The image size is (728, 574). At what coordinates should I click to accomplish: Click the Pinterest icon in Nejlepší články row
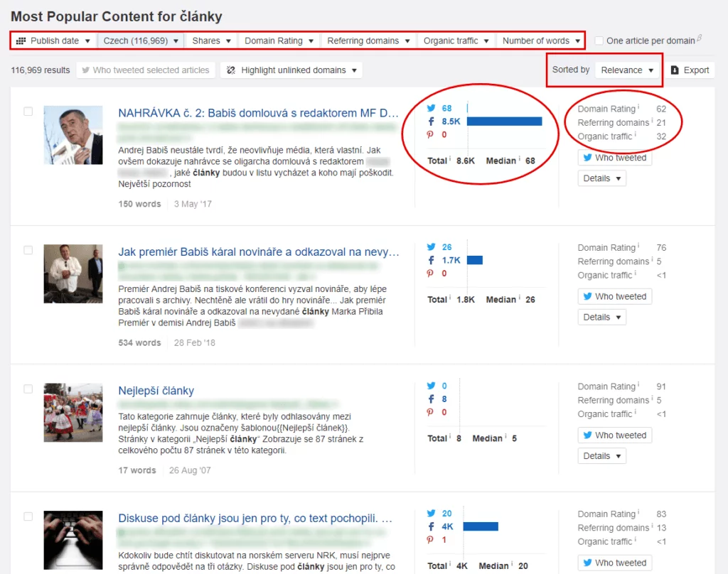[430, 412]
